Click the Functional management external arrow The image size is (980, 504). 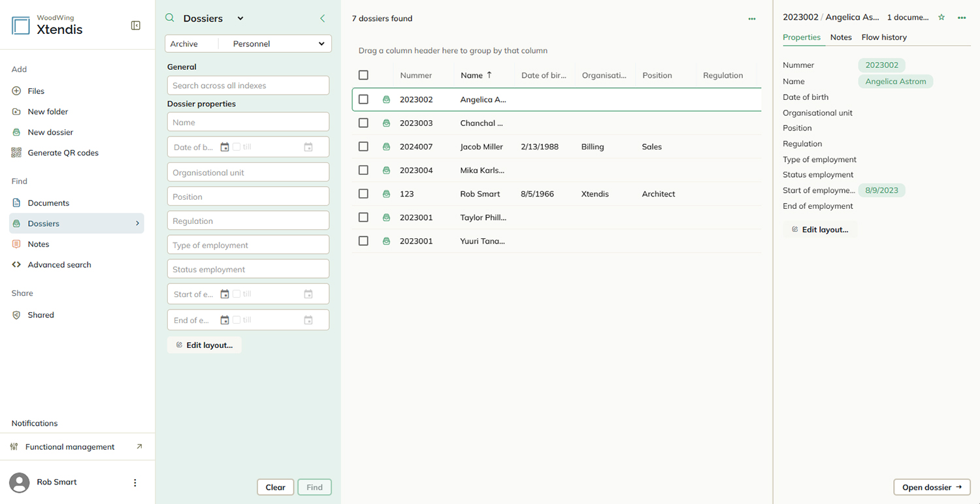[139, 447]
